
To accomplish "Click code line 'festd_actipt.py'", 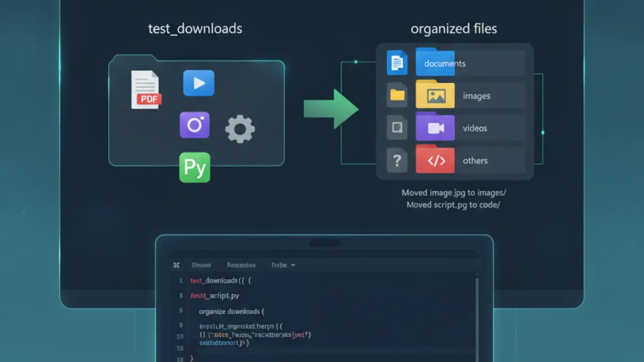I will (215, 296).
